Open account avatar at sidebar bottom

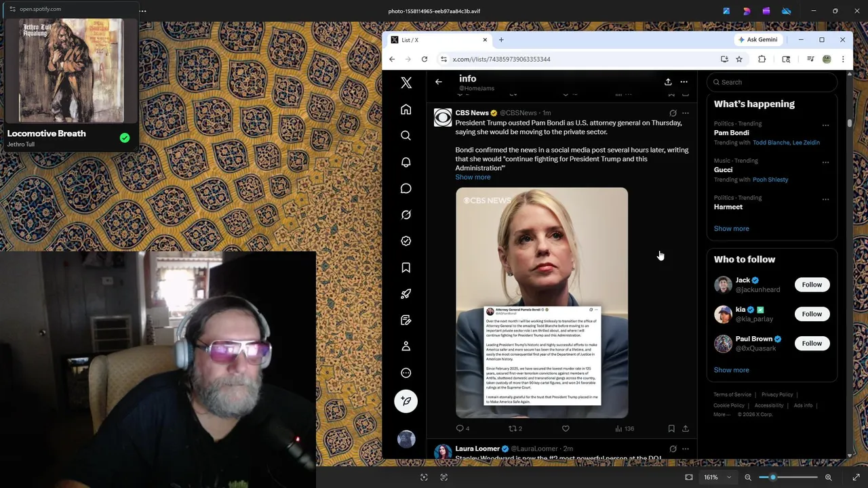tap(406, 439)
